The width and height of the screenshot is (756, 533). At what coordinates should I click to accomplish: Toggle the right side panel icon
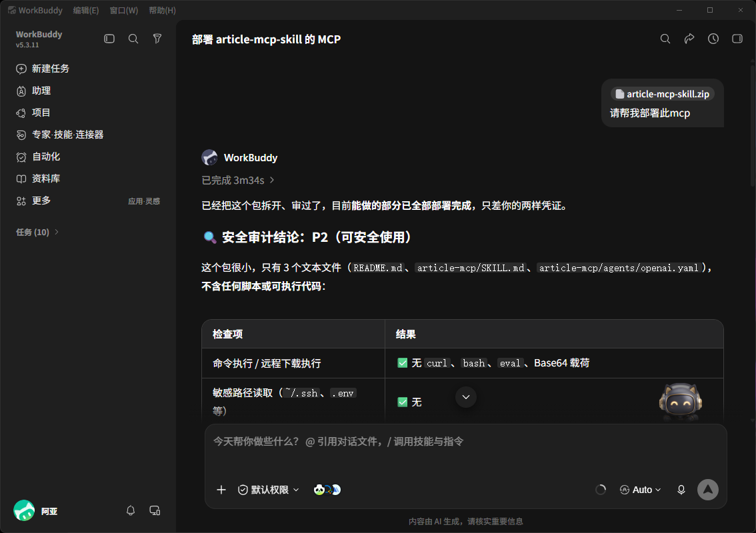tap(737, 39)
